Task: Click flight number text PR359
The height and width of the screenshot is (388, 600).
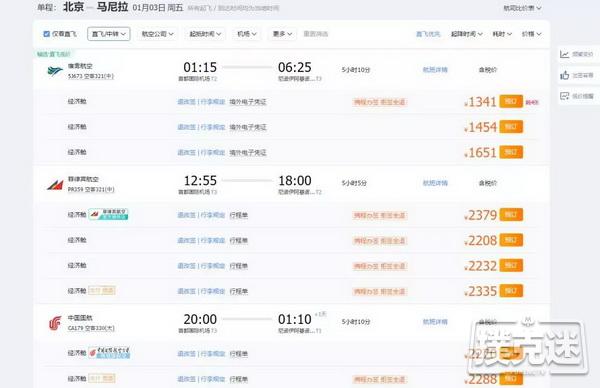Action: pos(75,189)
